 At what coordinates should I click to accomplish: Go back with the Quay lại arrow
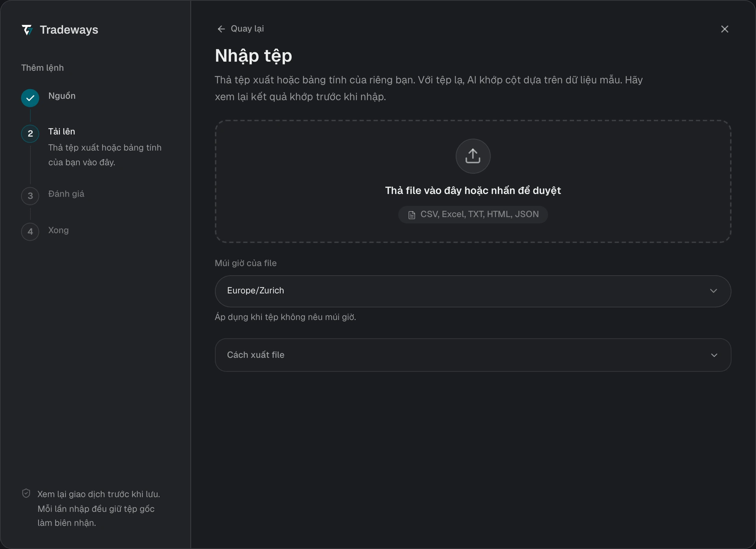[221, 29]
